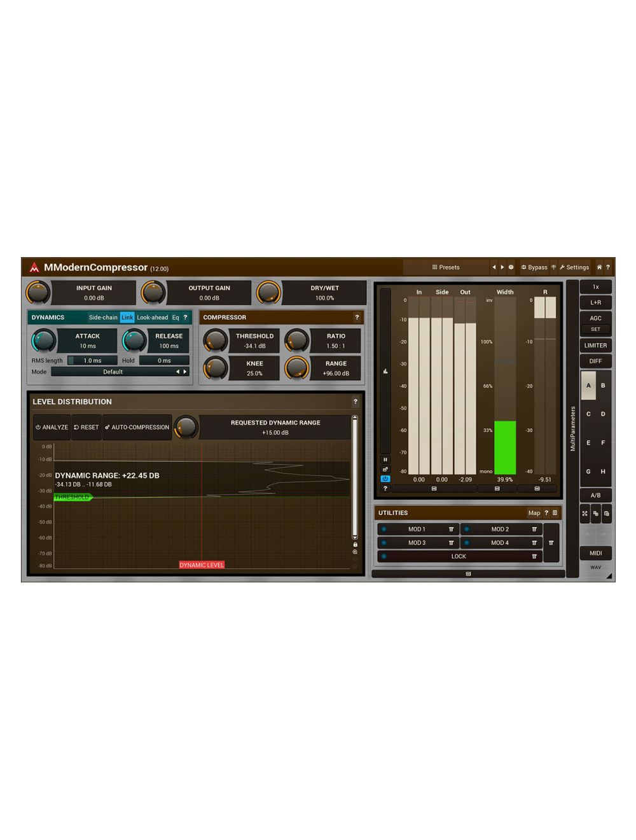Screen dimensions: 636x840
Task: Pause the meters with the pause icon
Action: click(385, 459)
